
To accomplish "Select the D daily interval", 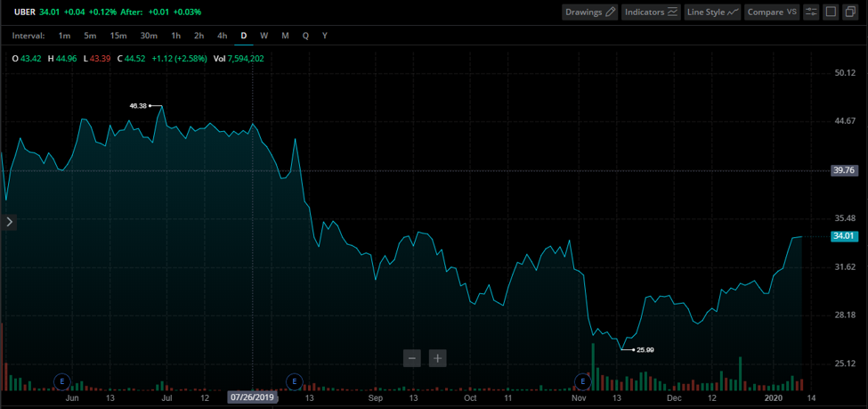I will 244,36.
